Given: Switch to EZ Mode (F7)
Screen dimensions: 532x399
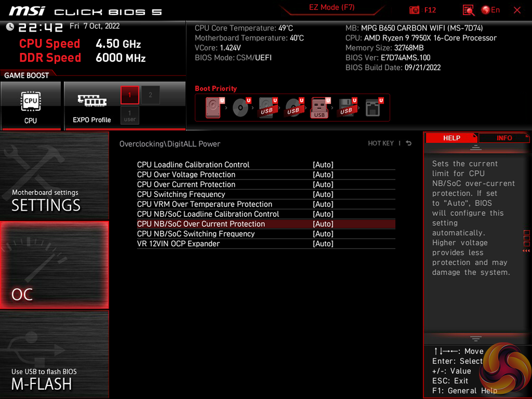Looking at the screenshot, I should coord(331,7).
